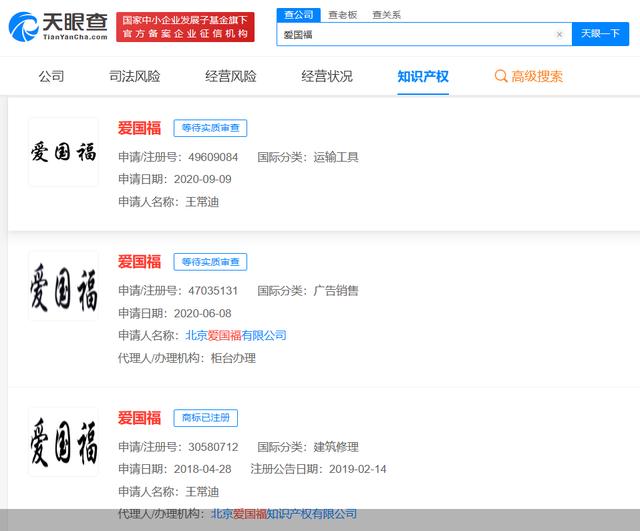Select registration number 30580712 text
The image size is (640, 531).
click(x=213, y=447)
